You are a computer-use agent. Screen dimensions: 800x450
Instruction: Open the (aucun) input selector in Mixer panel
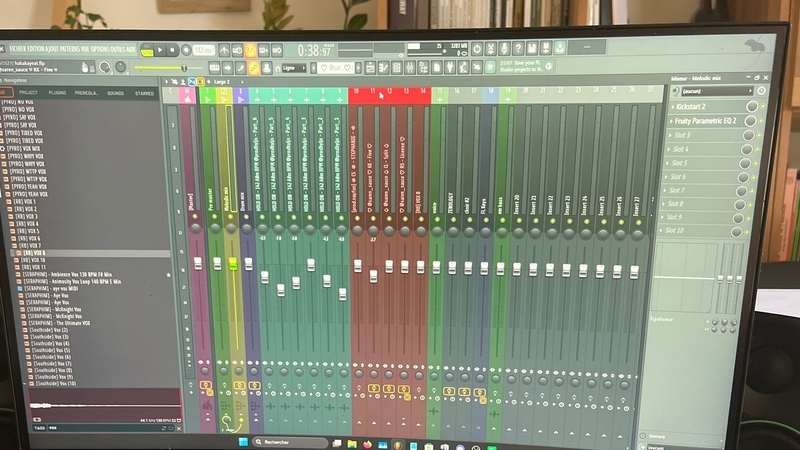point(716,91)
